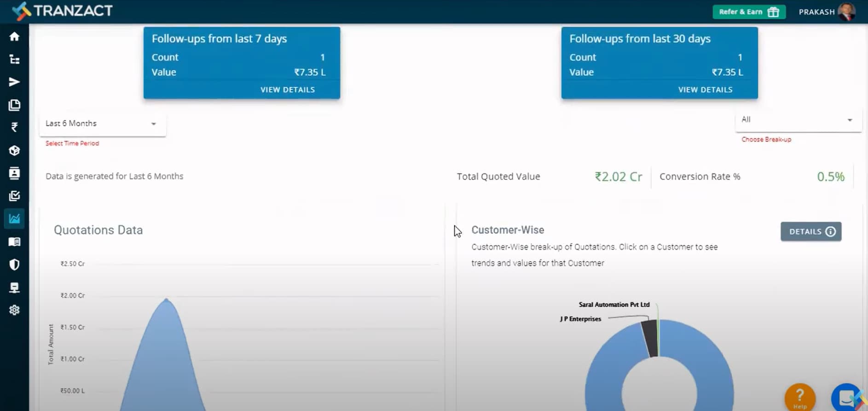Image resolution: width=868 pixels, height=411 pixels.
Task: Open Customer-Wise DETAILS button
Action: [811, 232]
